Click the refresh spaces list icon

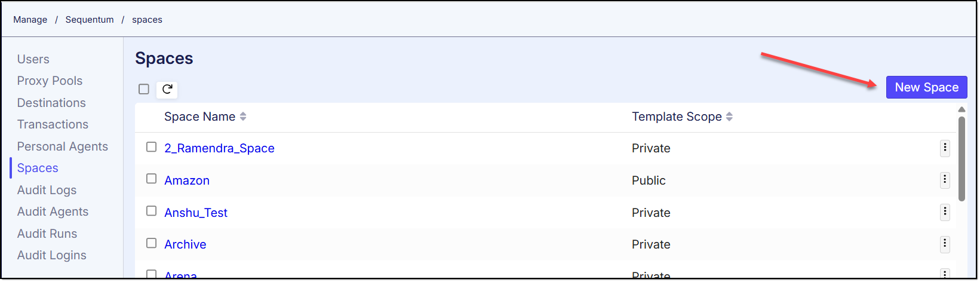point(167,90)
